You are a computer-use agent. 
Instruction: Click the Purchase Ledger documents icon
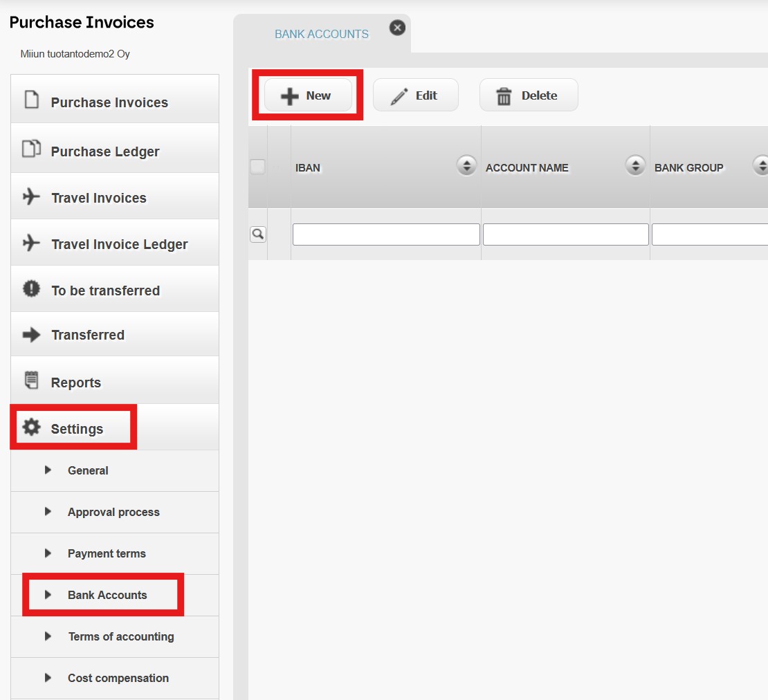coord(31,148)
